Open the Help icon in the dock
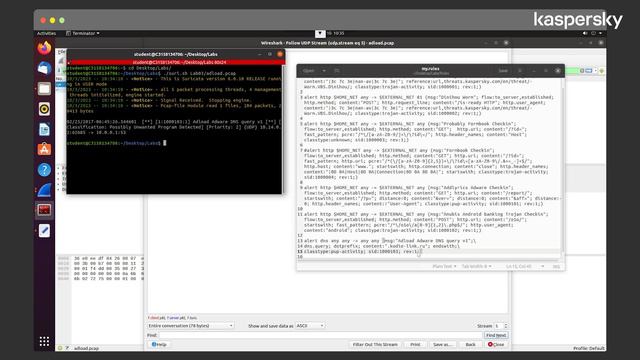 [x=44, y=169]
